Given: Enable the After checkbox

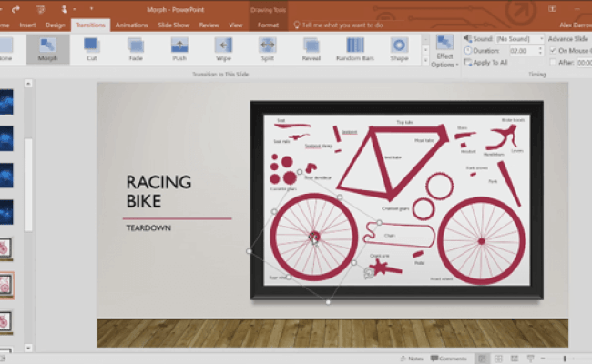Looking at the screenshot, I should tap(553, 62).
